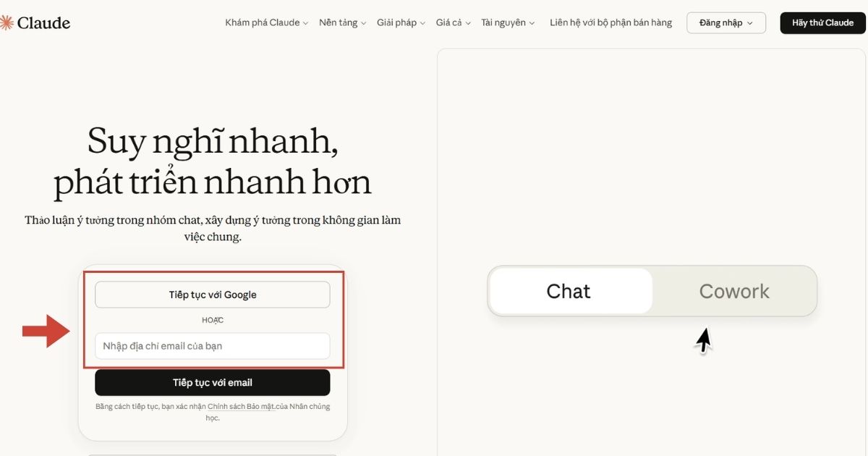
Task: Expand the Tài nguyên menu
Action: coord(509,22)
